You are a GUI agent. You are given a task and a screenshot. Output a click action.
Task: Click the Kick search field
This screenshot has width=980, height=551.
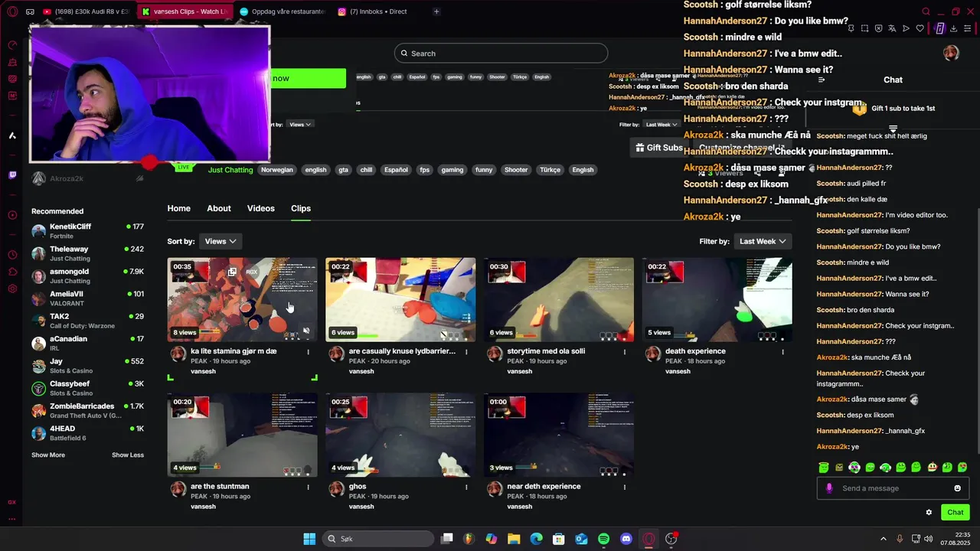coord(501,54)
